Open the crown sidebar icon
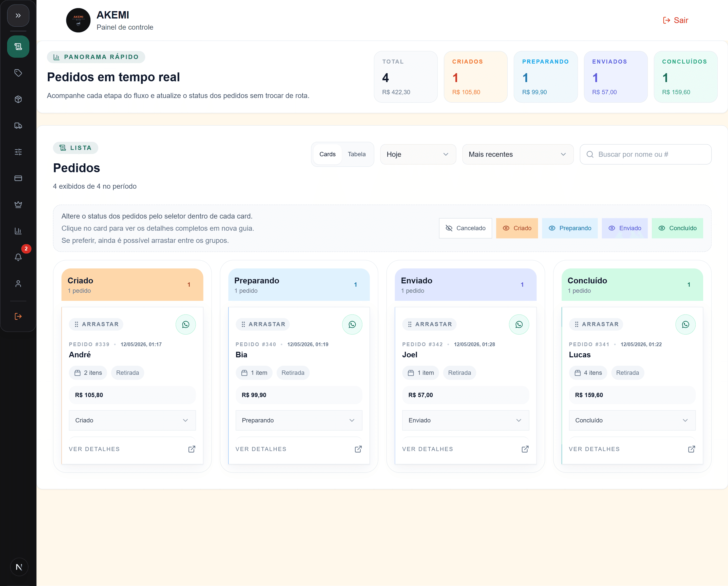728x586 pixels. pyautogui.click(x=18, y=205)
